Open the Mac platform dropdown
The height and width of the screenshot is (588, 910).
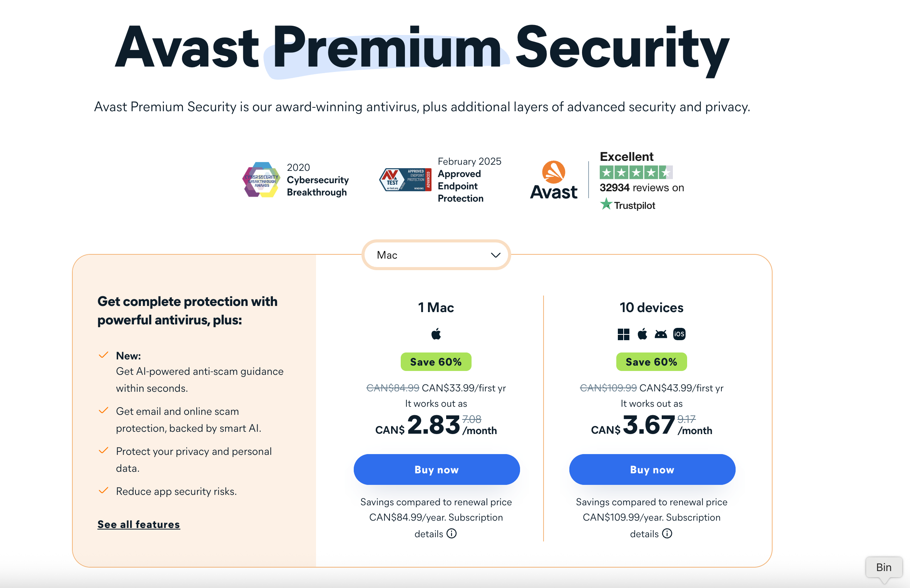click(436, 255)
